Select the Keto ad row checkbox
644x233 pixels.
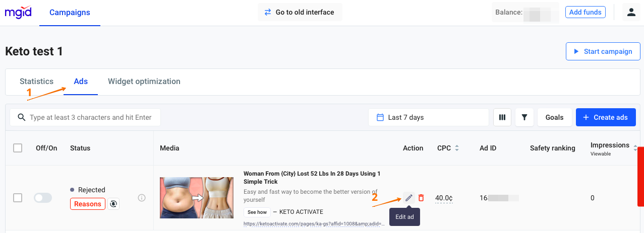[18, 198]
